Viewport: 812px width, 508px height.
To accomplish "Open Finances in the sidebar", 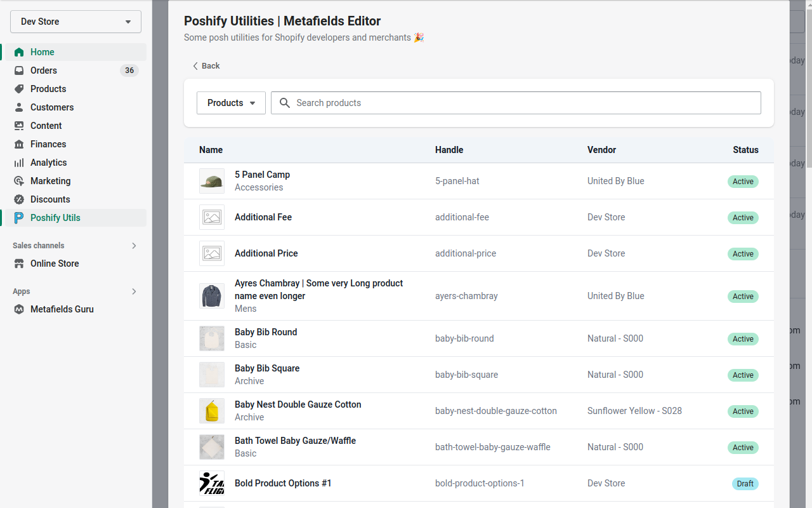I will 75,144.
